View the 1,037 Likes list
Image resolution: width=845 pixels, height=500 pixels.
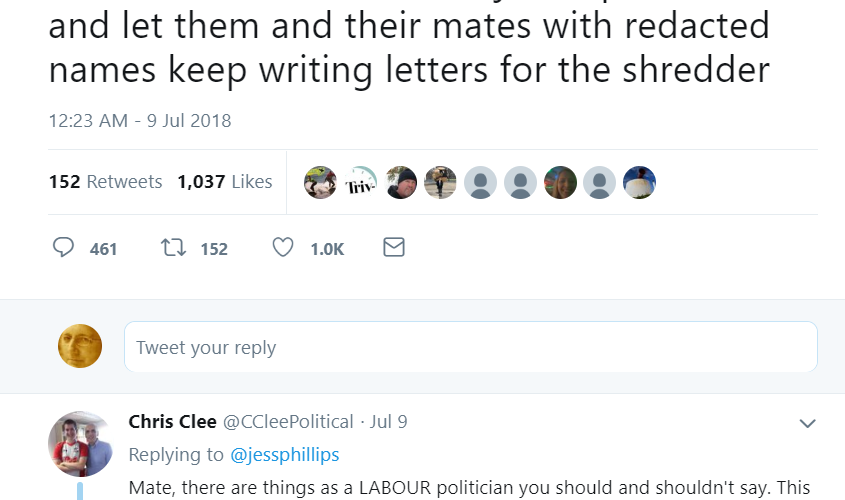[x=224, y=182]
